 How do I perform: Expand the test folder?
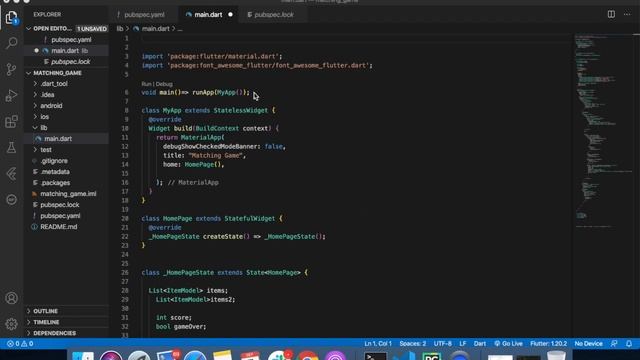[46, 150]
